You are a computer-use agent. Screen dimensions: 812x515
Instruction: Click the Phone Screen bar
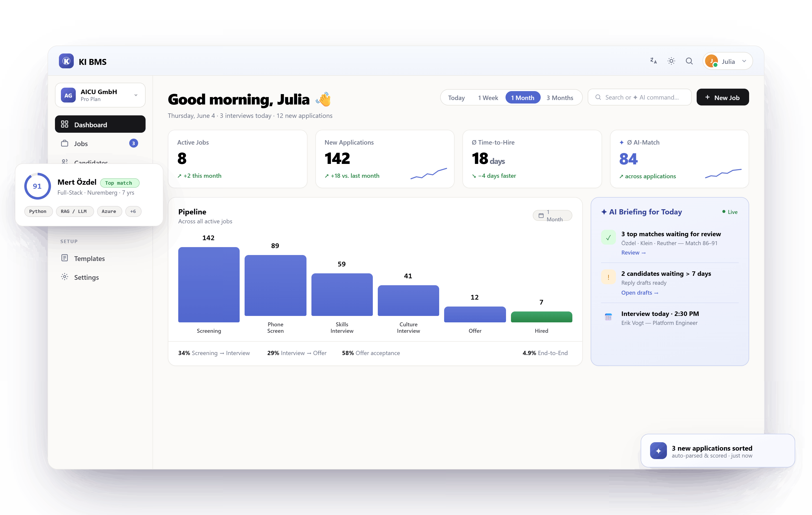(x=275, y=285)
